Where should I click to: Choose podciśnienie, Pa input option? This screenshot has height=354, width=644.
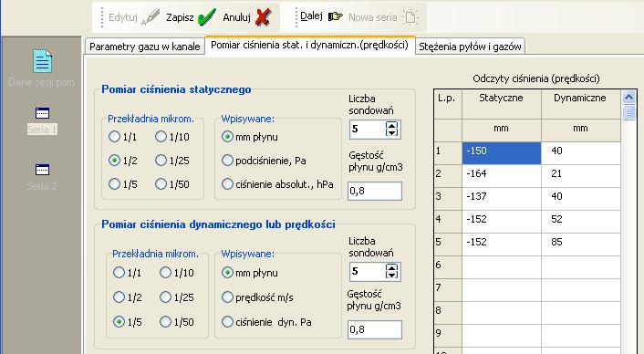coord(227,161)
